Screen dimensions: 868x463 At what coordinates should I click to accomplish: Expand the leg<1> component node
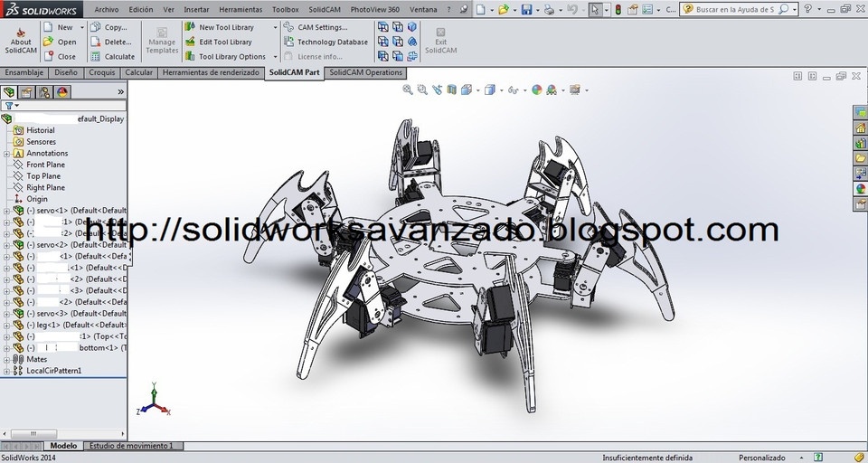pyautogui.click(x=6, y=326)
